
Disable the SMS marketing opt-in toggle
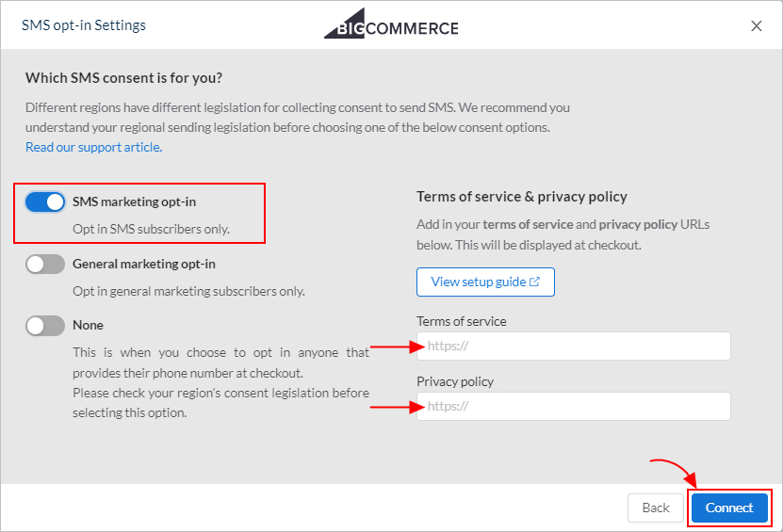point(45,202)
